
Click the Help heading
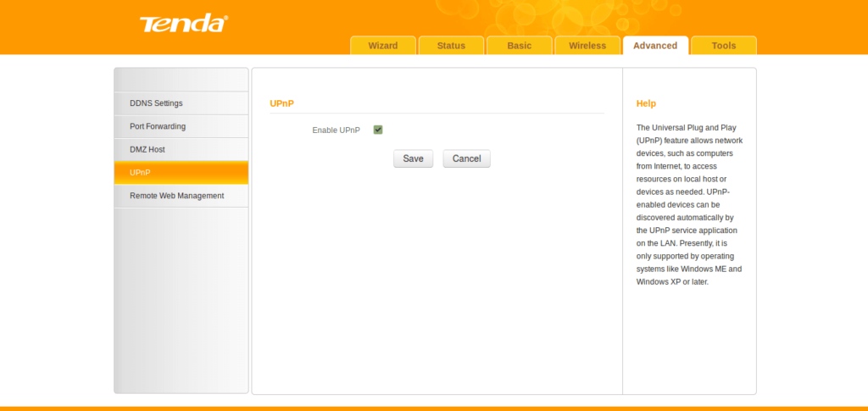coord(646,103)
